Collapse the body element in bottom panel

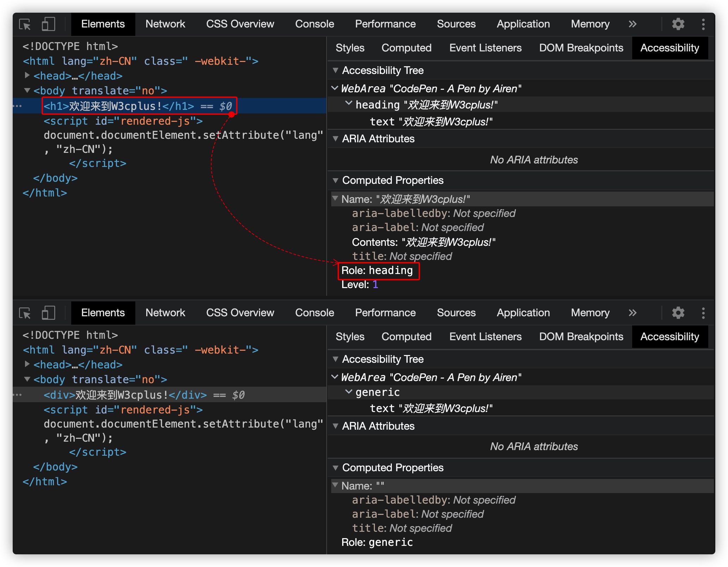(27, 379)
